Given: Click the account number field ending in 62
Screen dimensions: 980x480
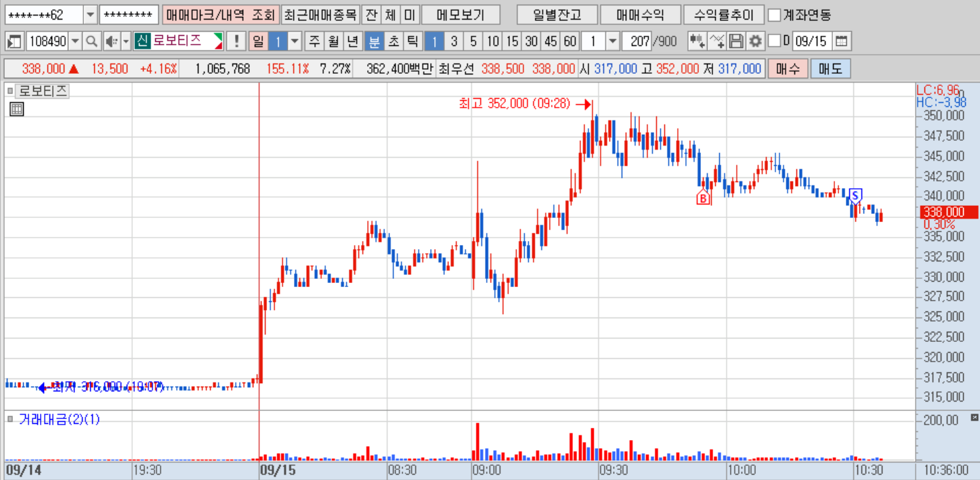Looking at the screenshot, I should [44, 14].
